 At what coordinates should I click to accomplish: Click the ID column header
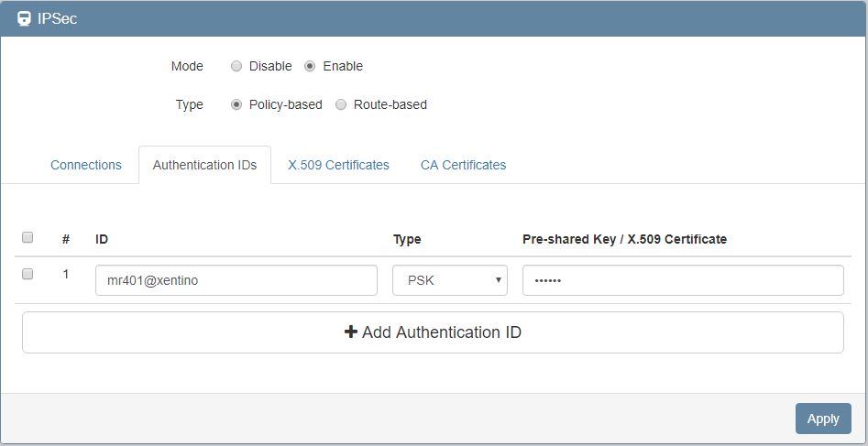(x=102, y=239)
